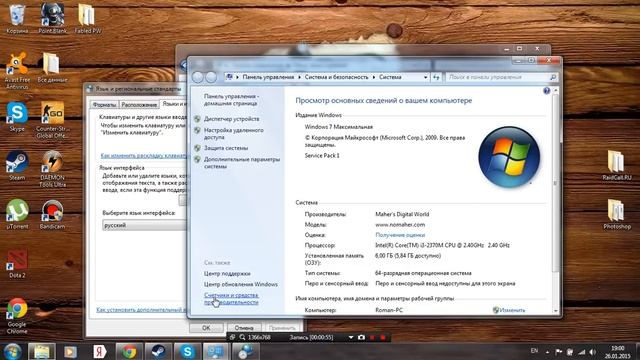Open the Recycle Bin (Корзина) desktop icon
Image resolution: width=640 pixels, height=360 pixels.
[x=17, y=18]
